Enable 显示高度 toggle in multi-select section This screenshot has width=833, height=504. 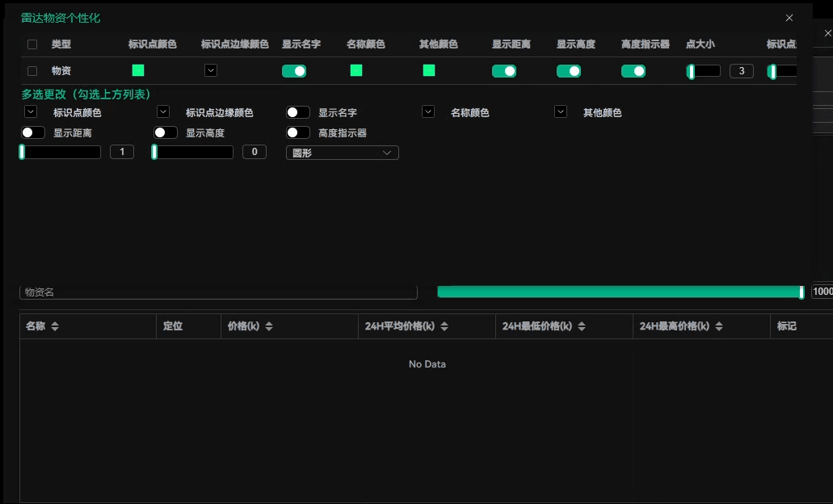click(166, 132)
